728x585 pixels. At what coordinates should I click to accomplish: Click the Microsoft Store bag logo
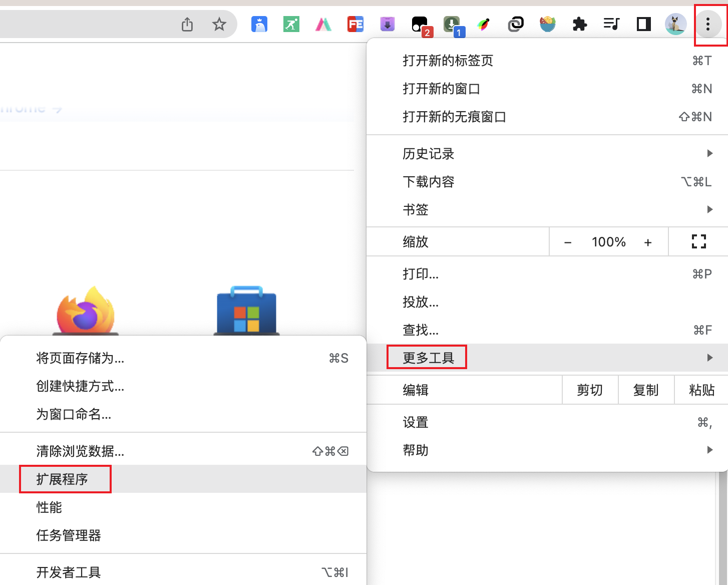point(246,311)
